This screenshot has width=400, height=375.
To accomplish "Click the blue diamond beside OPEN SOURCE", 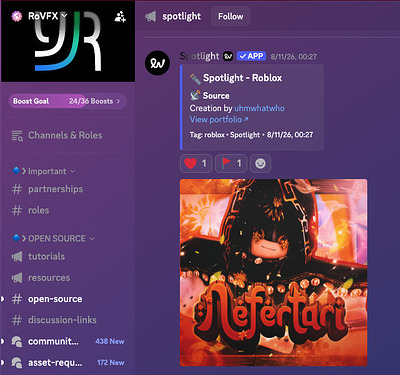I will tap(16, 238).
